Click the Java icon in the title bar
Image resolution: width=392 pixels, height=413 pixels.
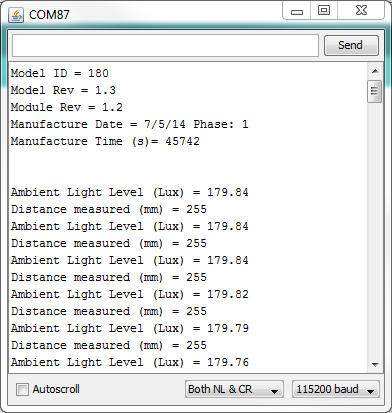pyautogui.click(x=16, y=15)
